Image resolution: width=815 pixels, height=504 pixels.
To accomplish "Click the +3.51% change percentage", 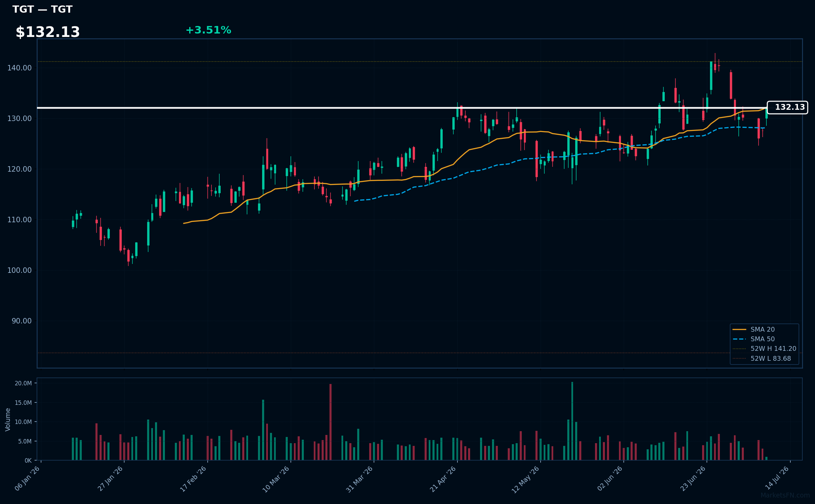I will coord(208,30).
